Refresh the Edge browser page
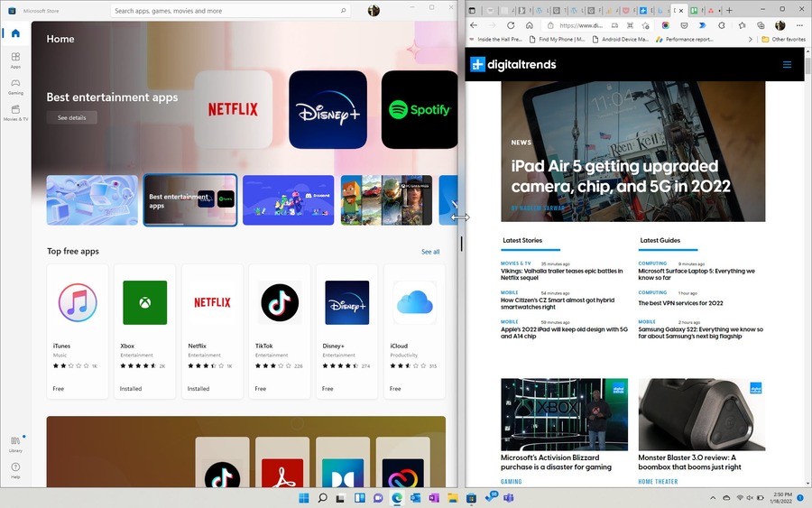 [x=511, y=25]
